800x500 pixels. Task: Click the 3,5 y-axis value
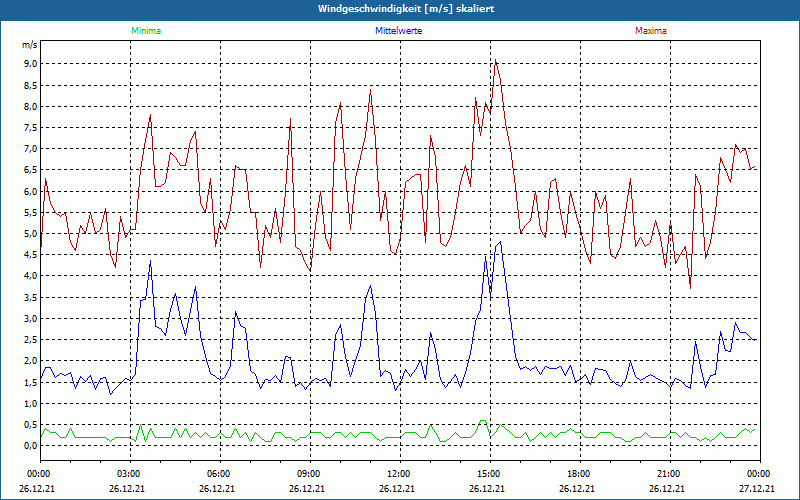coord(31,297)
